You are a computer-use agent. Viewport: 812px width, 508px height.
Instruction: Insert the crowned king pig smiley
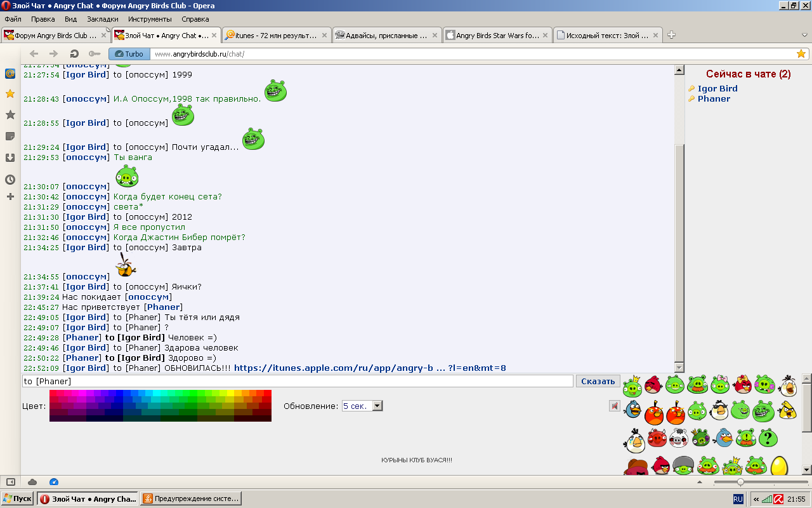pyautogui.click(x=632, y=386)
